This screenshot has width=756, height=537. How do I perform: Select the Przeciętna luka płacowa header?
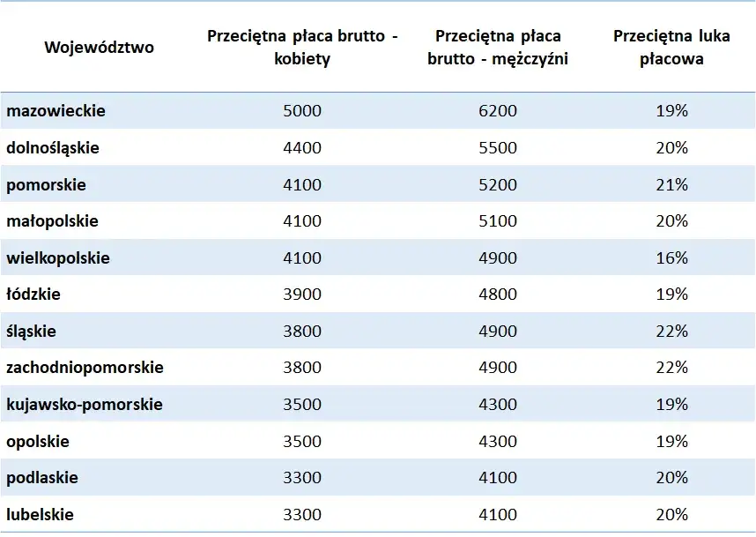point(671,48)
